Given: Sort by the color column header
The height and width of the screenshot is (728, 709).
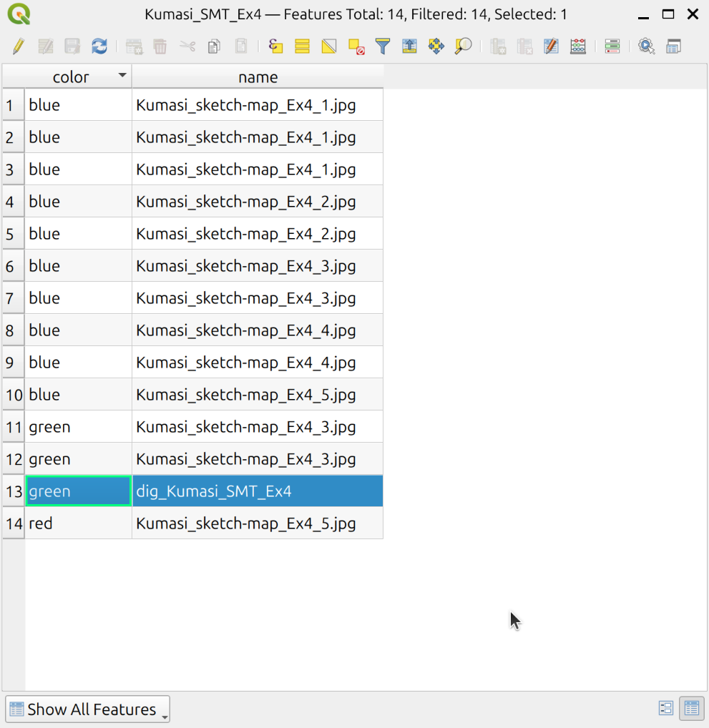Looking at the screenshot, I should (x=71, y=77).
